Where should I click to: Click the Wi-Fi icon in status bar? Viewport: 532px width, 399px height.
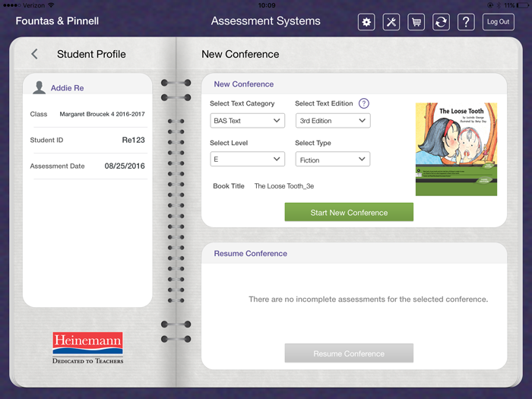coord(51,5)
